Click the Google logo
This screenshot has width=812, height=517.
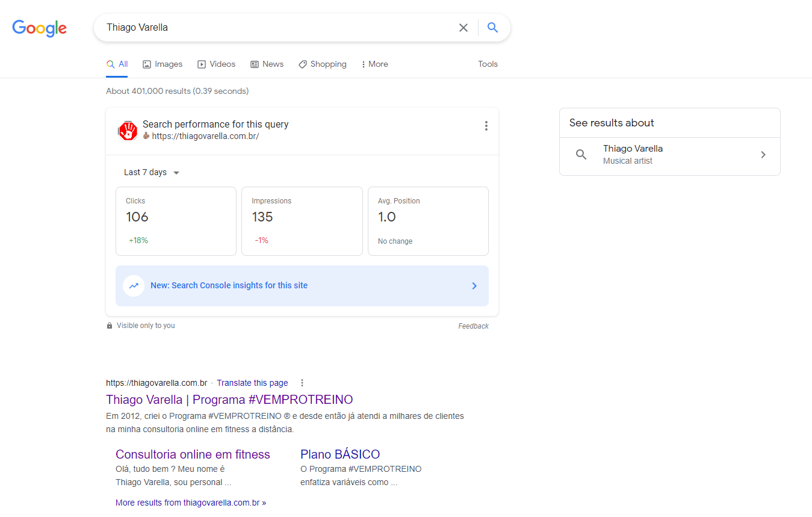pyautogui.click(x=40, y=28)
